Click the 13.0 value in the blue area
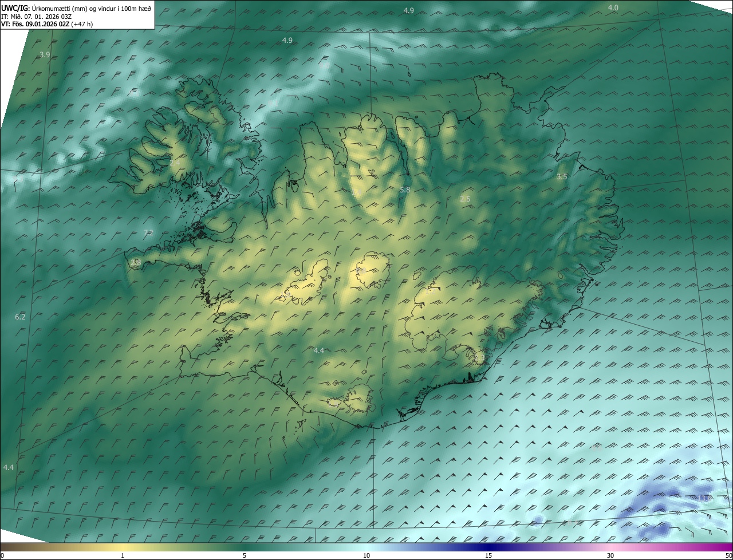733x560 pixels. (706, 498)
